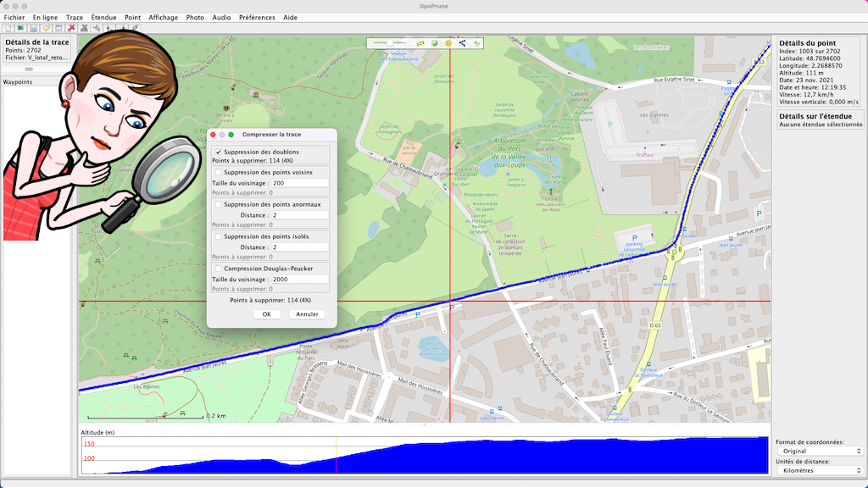Click 'Aucune étendue sélectionnée' text

(x=821, y=125)
